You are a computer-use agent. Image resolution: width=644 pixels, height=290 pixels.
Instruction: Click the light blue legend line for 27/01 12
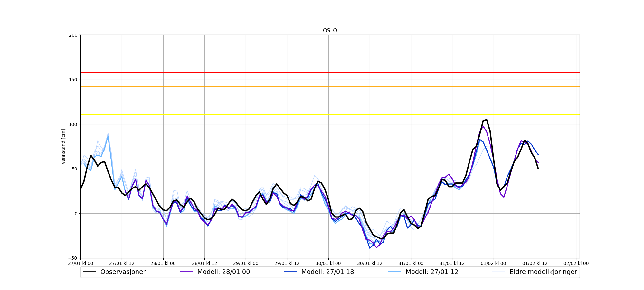(395, 272)
